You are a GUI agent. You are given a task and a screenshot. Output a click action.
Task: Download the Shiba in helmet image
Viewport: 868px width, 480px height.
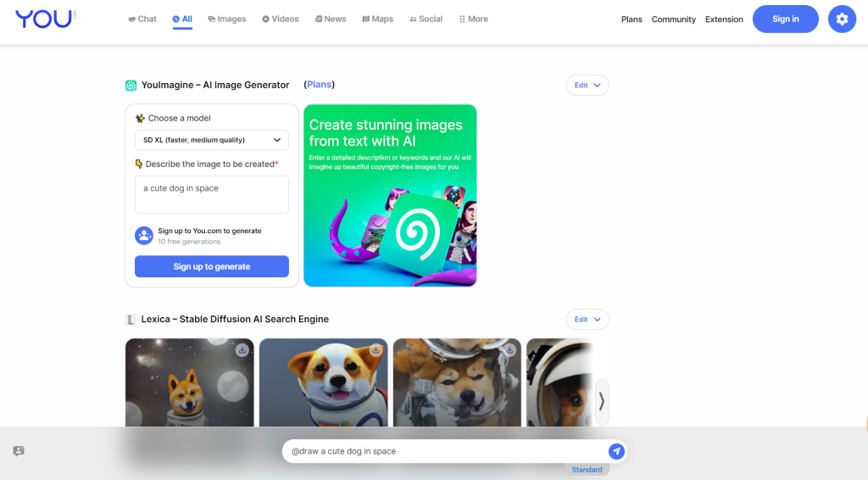pos(509,350)
